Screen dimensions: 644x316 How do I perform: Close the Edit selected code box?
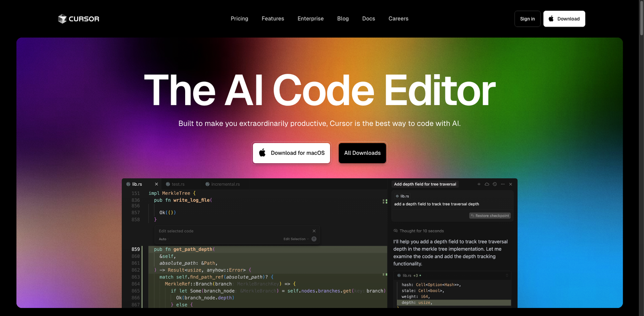click(314, 231)
